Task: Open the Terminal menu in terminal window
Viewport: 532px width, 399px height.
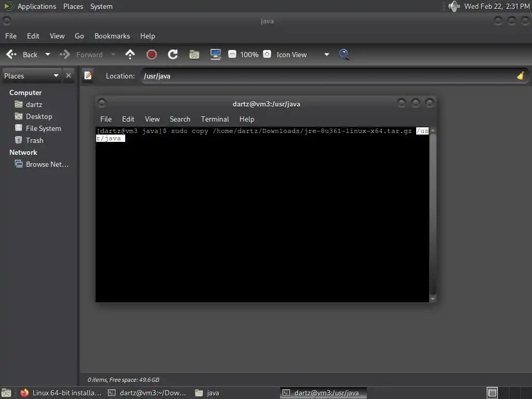Action: pos(215,119)
